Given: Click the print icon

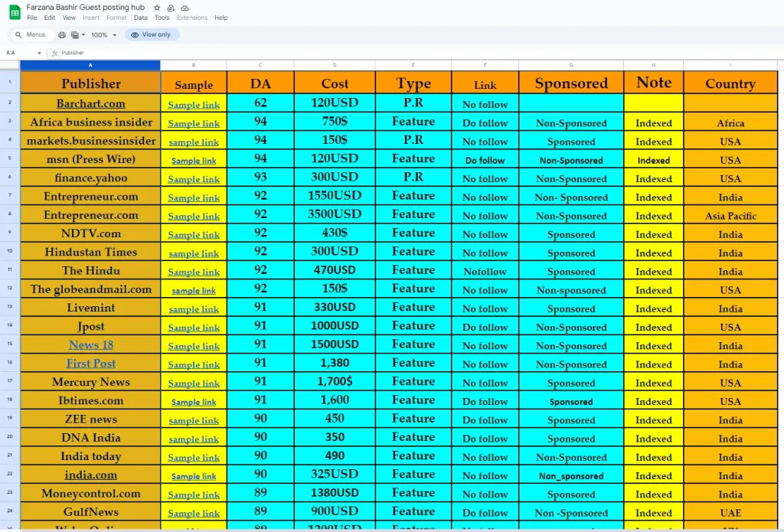Looking at the screenshot, I should (62, 35).
